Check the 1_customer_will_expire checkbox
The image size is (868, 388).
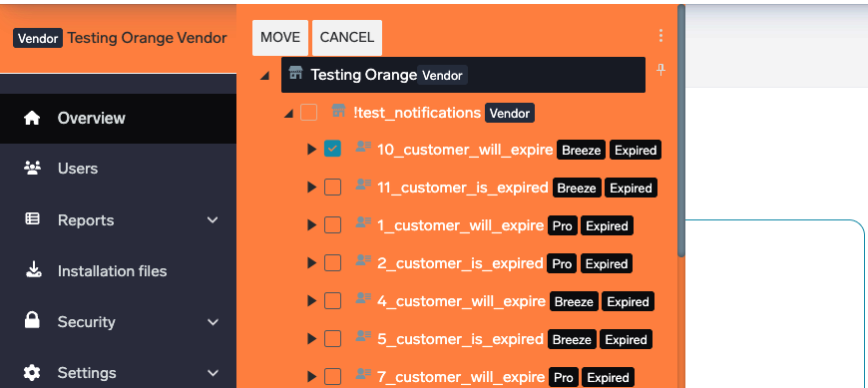[x=332, y=225]
